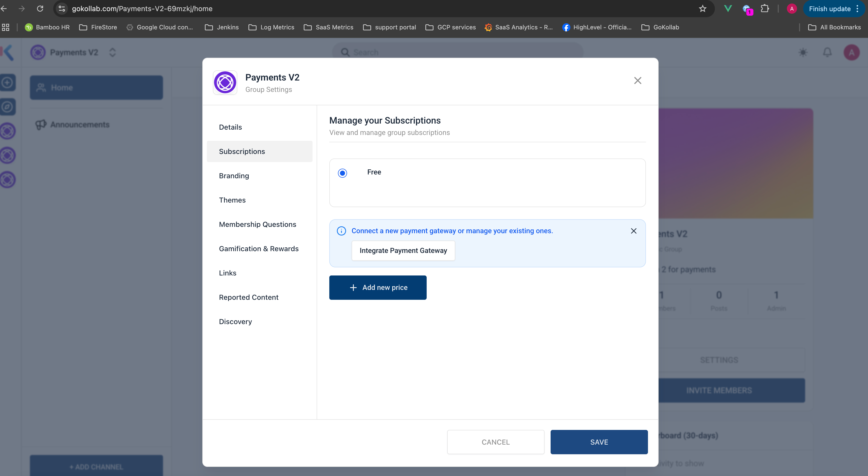The image size is (868, 476).
Task: Select the Free subscription radio button
Action: (x=342, y=173)
